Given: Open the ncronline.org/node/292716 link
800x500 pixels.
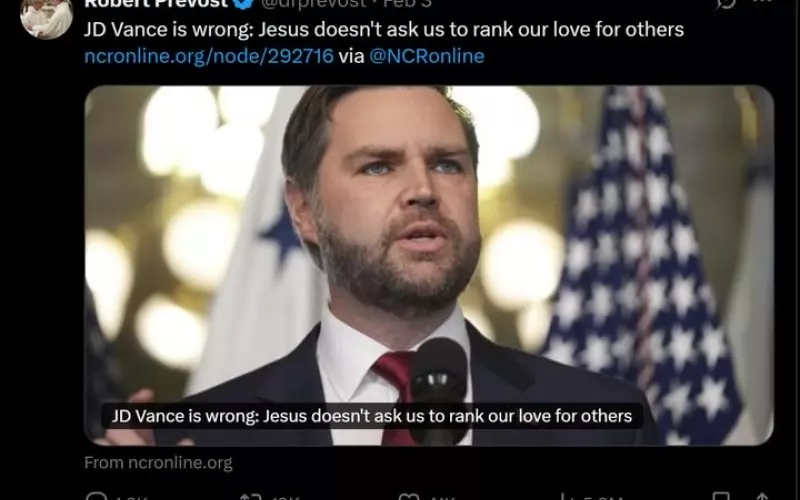Looking at the screenshot, I should tap(209, 56).
